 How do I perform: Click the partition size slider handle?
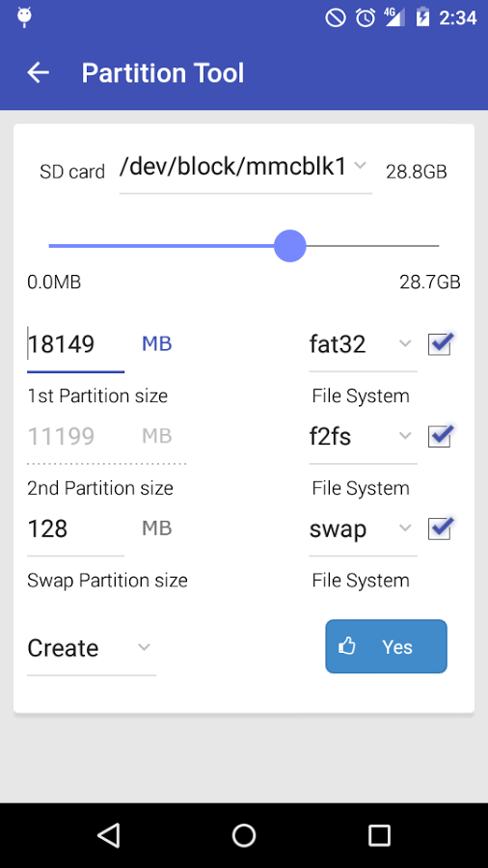[x=290, y=246]
